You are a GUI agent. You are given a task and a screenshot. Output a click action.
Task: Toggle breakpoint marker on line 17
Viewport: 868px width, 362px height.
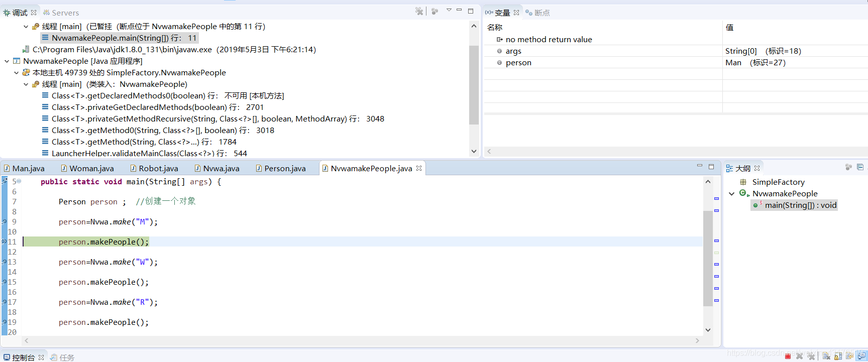click(4, 302)
